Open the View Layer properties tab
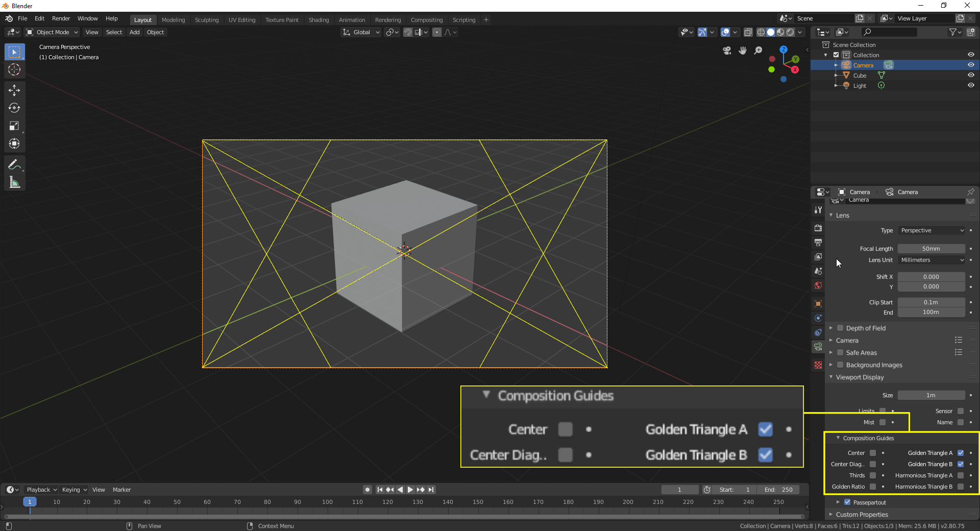The width and height of the screenshot is (980, 531). coord(818,256)
